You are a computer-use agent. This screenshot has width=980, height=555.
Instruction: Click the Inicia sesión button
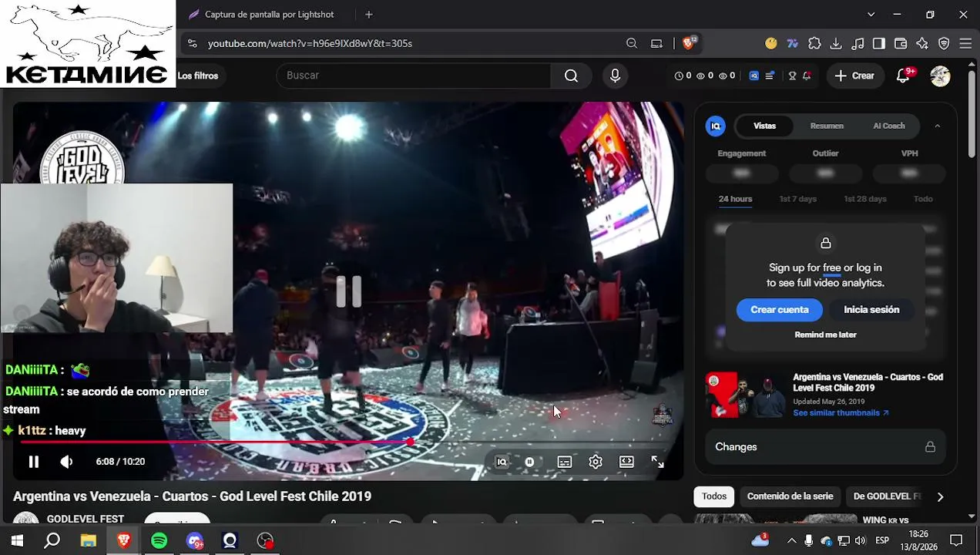(x=871, y=310)
